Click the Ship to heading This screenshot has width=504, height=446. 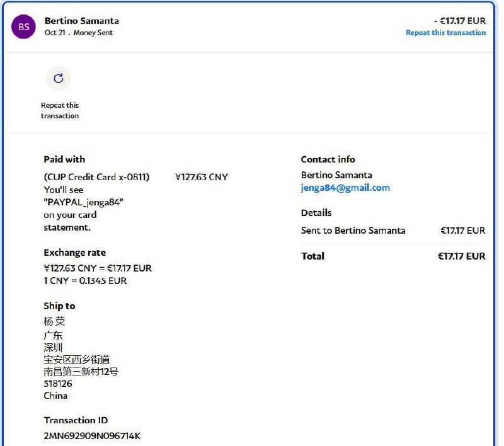click(59, 306)
